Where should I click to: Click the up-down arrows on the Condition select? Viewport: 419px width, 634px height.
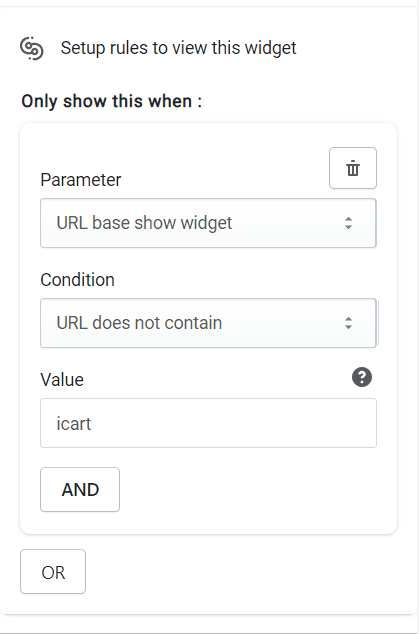[x=348, y=323]
